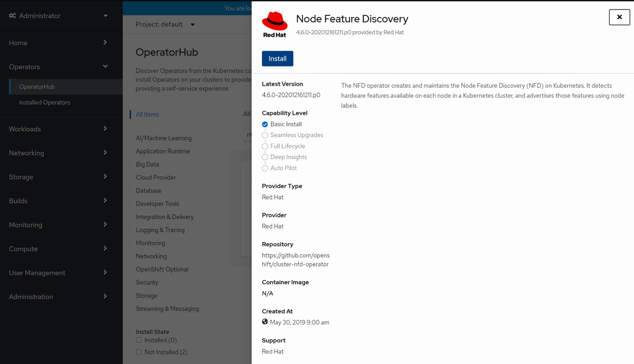Viewport: 634px width, 364px height.
Task: Open the Project: default dropdown
Action: (165, 24)
